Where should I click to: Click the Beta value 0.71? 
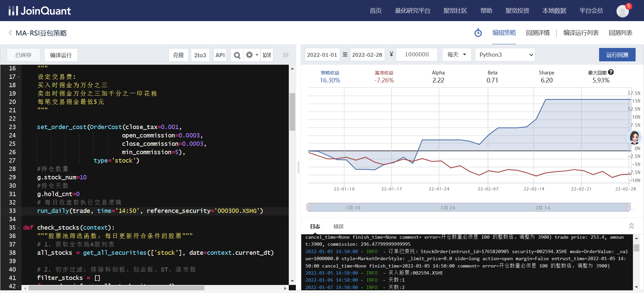tap(492, 80)
